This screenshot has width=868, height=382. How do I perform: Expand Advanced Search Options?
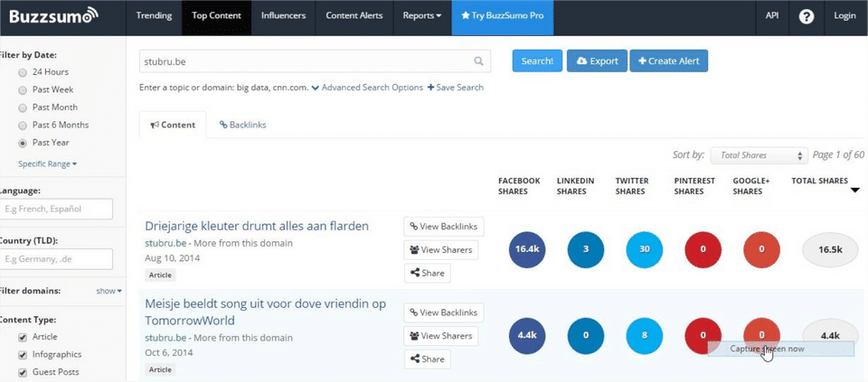coord(367,88)
